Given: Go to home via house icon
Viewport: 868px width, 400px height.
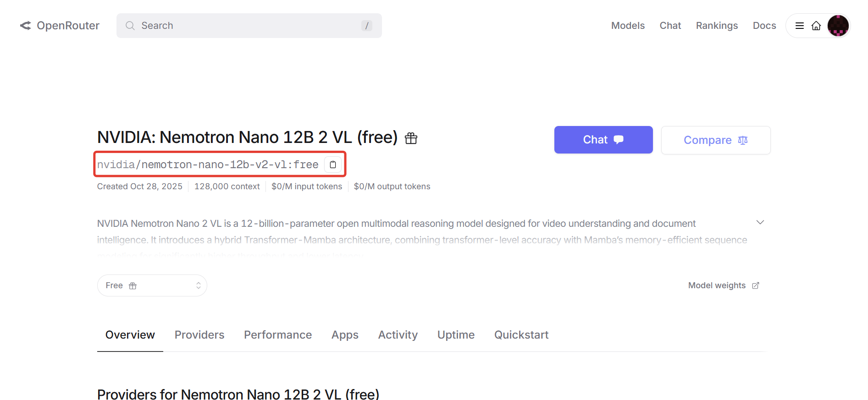Looking at the screenshot, I should click(816, 26).
